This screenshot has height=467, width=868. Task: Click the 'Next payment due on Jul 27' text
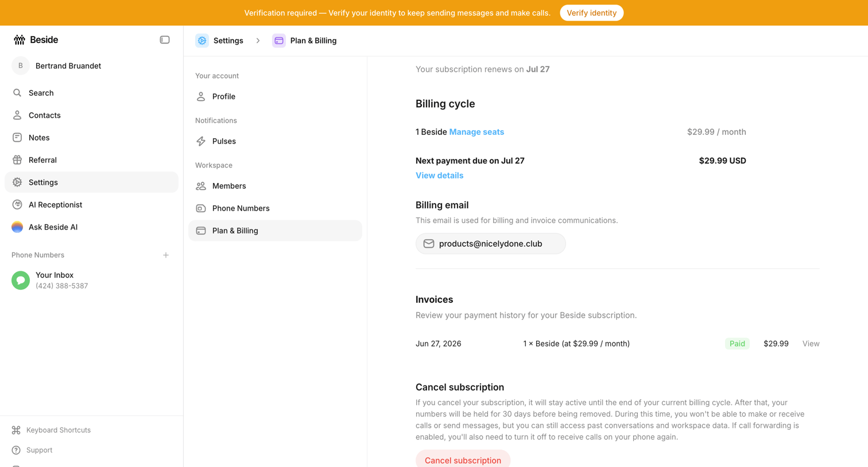470,161
